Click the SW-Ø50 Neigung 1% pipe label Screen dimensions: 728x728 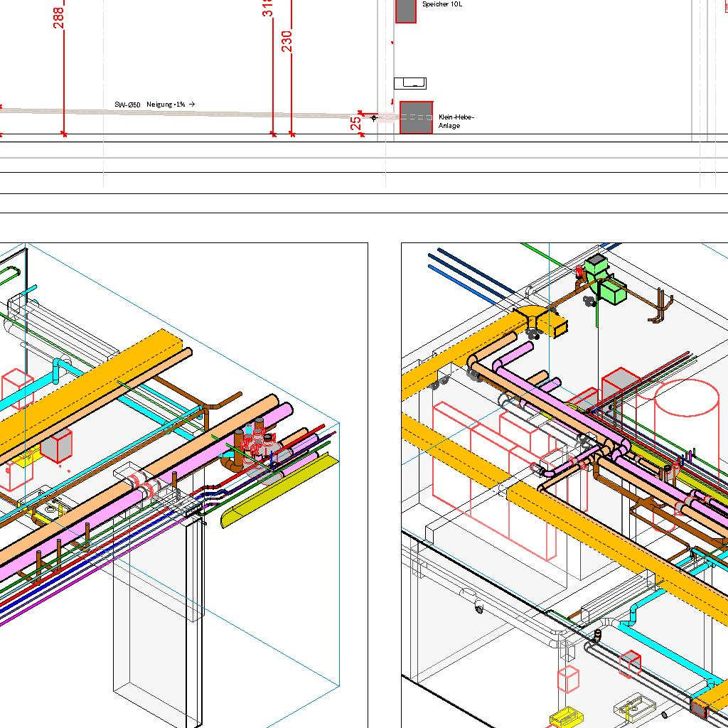pos(154,105)
